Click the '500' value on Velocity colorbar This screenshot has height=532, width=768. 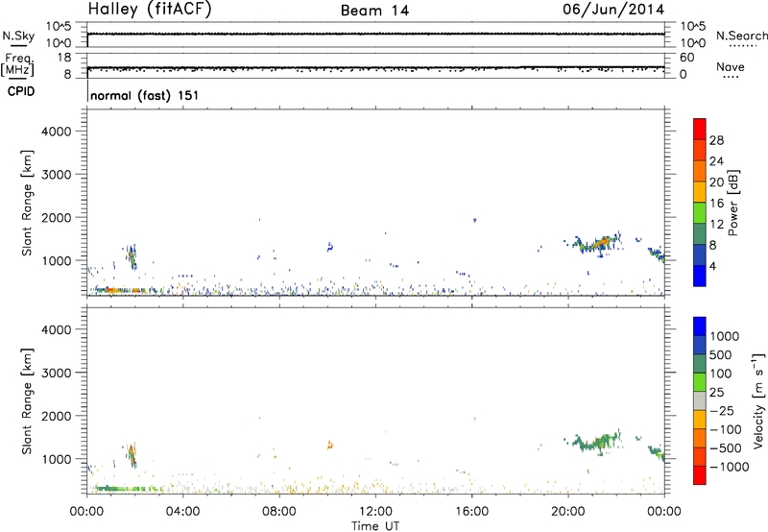point(721,355)
